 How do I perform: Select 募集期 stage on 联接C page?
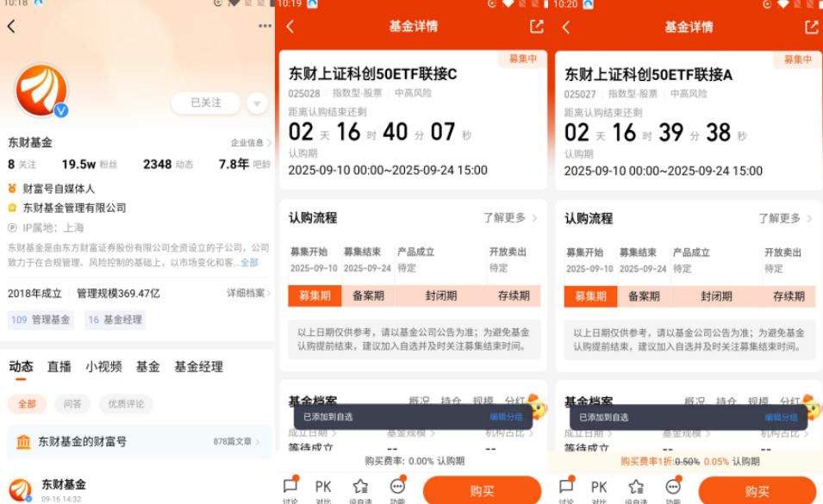(315, 296)
